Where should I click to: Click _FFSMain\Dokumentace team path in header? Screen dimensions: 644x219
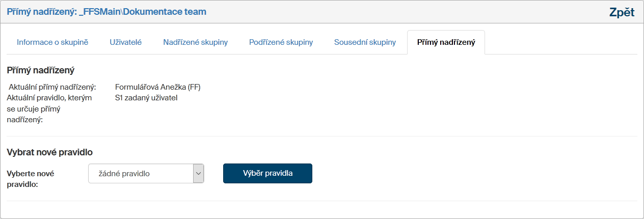tap(143, 11)
